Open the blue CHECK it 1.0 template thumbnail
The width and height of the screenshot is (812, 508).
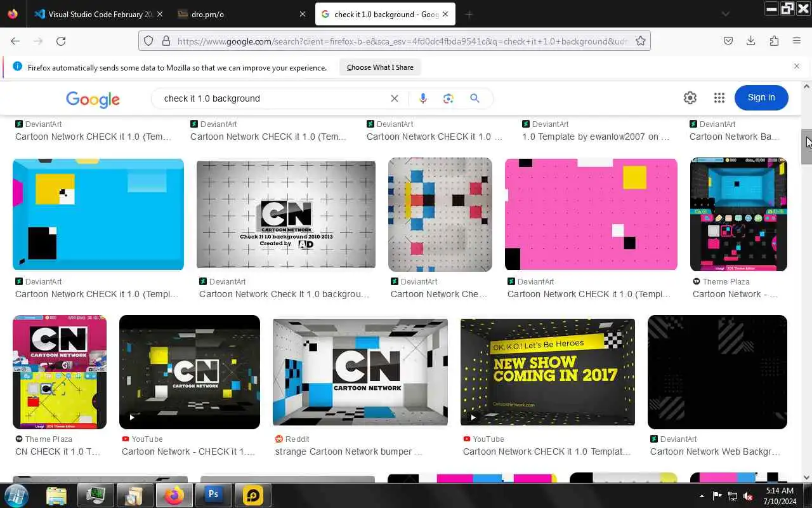pyautogui.click(x=98, y=215)
